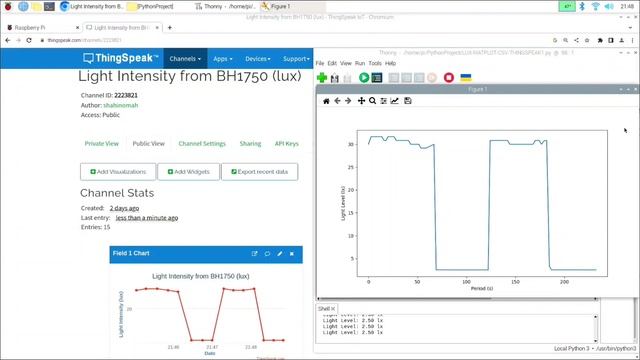Open Thonny's Run menu
The image size is (640, 360).
coord(360,63)
